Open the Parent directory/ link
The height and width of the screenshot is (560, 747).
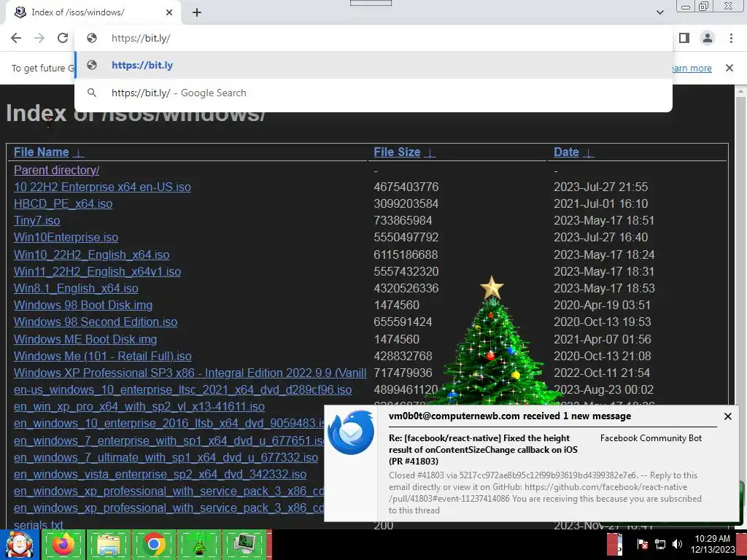[x=56, y=170]
